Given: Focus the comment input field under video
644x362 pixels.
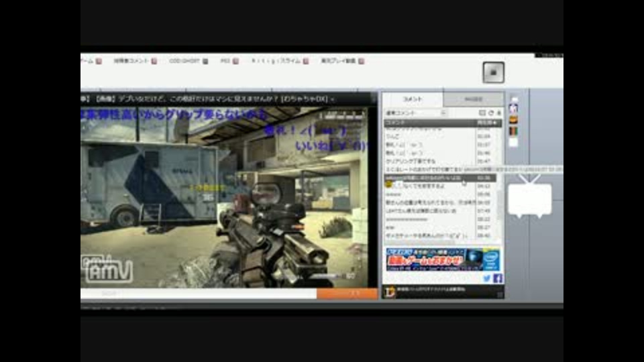Looking at the screenshot, I should click(x=199, y=294).
